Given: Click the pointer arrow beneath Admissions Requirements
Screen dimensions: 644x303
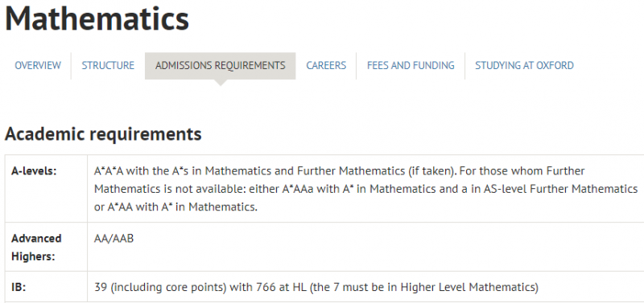Looking at the screenshot, I should (x=220, y=83).
